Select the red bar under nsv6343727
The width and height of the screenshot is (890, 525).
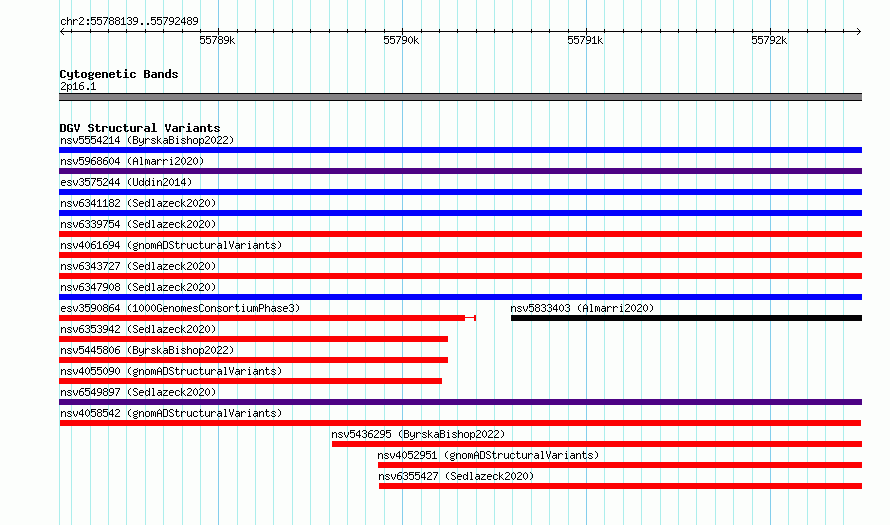click(x=460, y=276)
